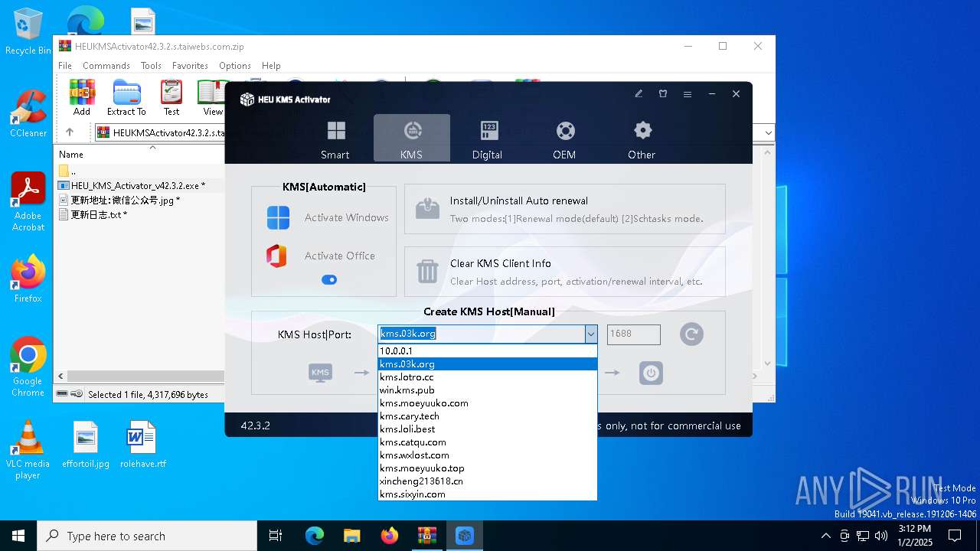Screen dimensions: 980x551
Task: Open the WinRAR Tools menu
Action: (x=151, y=66)
